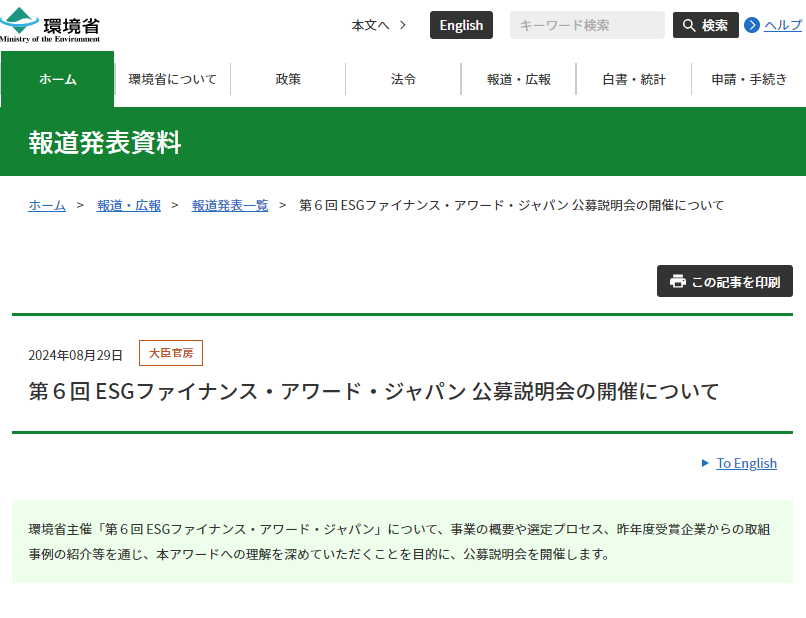The height and width of the screenshot is (618, 806).
Task: Click the arrow next to 本文へ
Action: pyautogui.click(x=400, y=24)
